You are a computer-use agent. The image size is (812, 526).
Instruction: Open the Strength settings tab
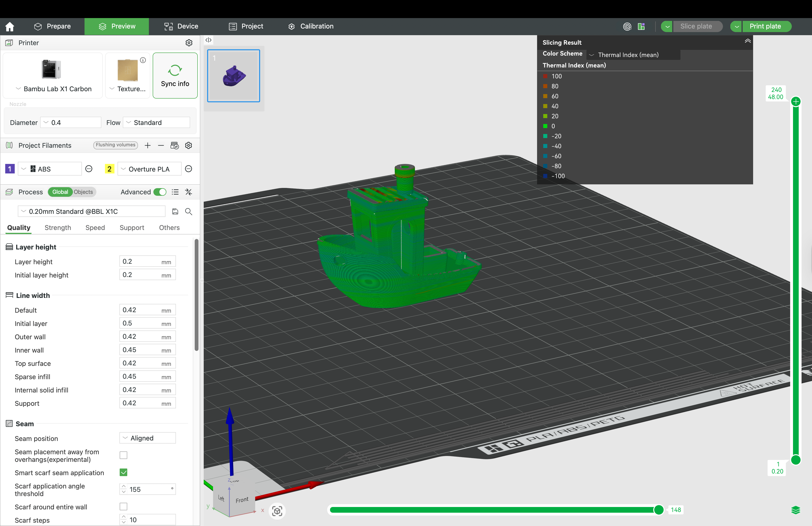tap(58, 228)
